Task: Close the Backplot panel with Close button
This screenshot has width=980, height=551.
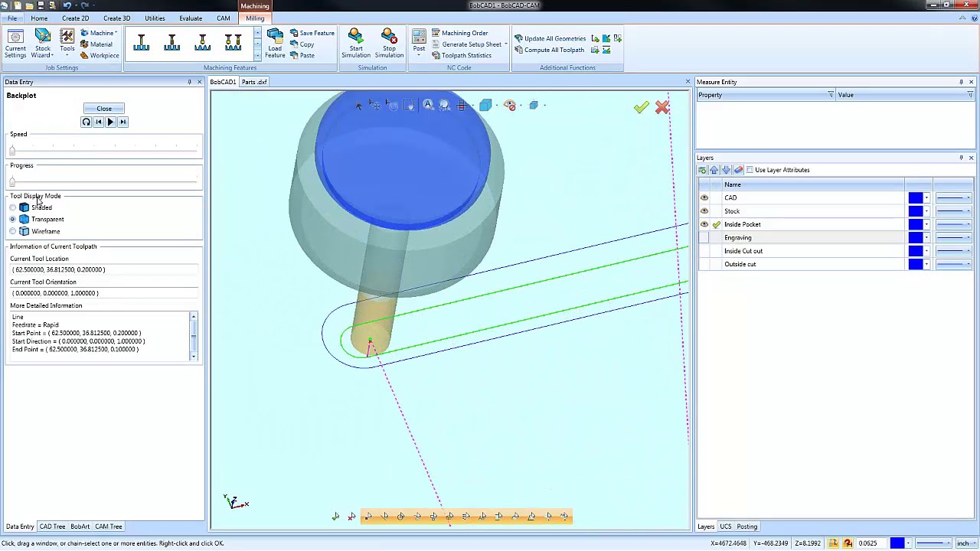Action: tap(104, 109)
